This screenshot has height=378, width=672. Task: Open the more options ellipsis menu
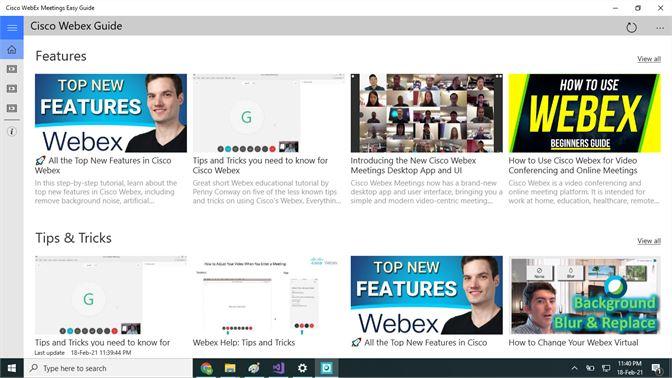(660, 28)
